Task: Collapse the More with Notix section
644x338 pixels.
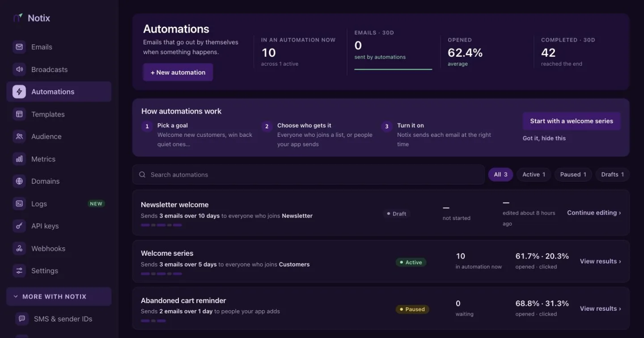Action: (59, 296)
